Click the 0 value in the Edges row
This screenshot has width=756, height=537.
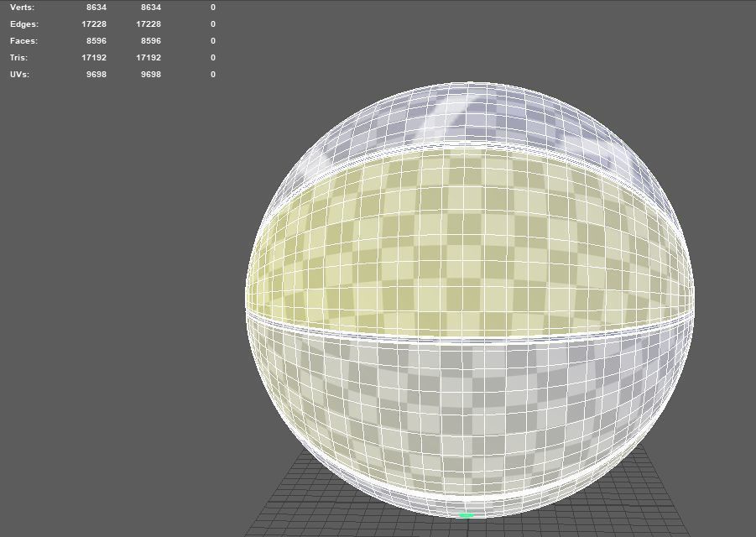coord(212,24)
